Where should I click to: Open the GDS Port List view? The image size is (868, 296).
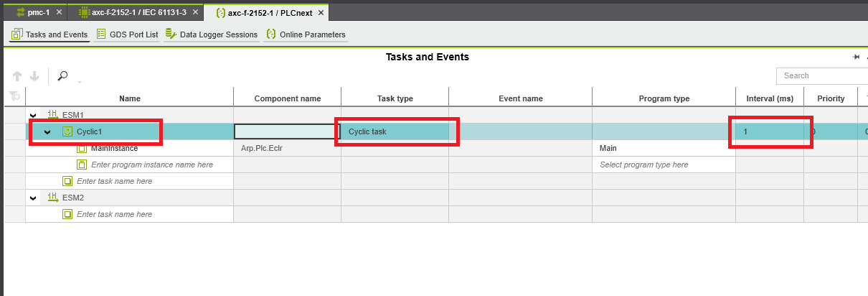(x=127, y=34)
